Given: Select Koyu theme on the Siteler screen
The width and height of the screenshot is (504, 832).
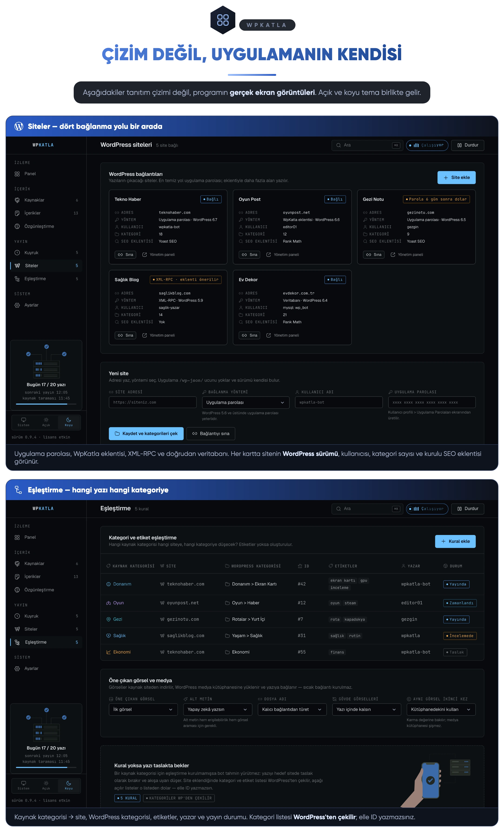Looking at the screenshot, I should (x=69, y=422).
